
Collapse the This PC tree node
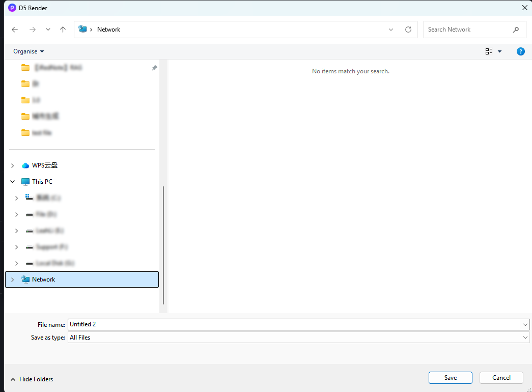(13, 182)
